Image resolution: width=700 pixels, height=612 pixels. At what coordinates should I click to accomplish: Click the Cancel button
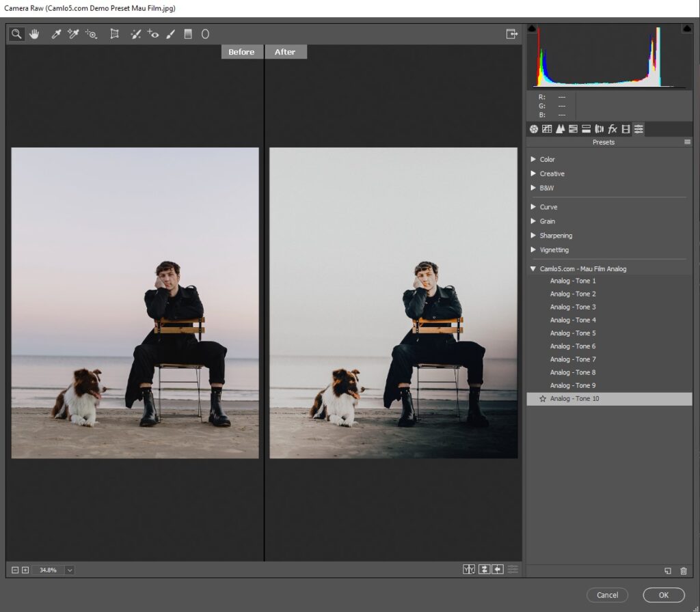(x=607, y=595)
